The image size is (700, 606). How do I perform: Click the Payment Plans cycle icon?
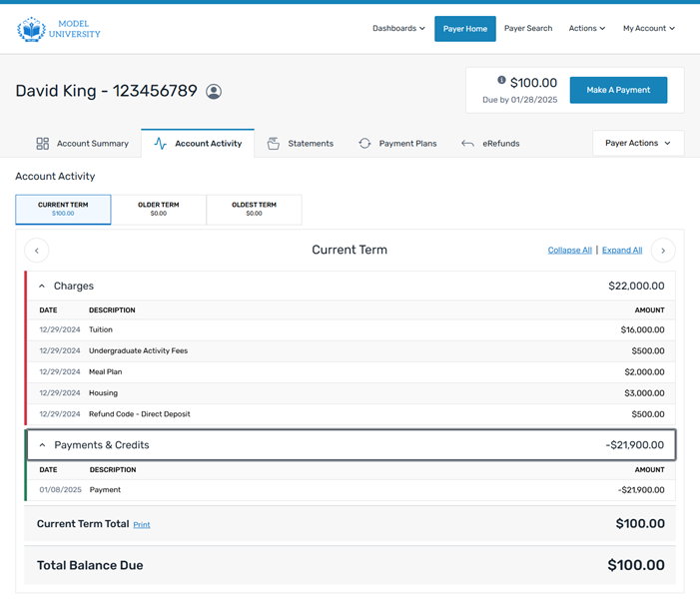coord(364,144)
